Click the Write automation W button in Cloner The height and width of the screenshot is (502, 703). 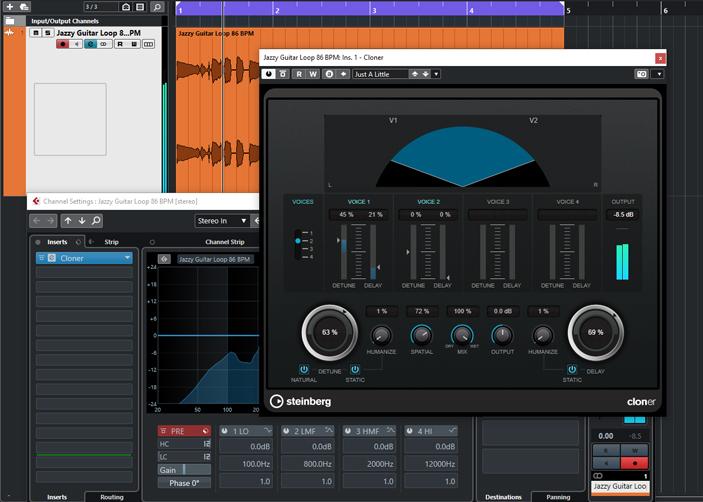pos(313,74)
